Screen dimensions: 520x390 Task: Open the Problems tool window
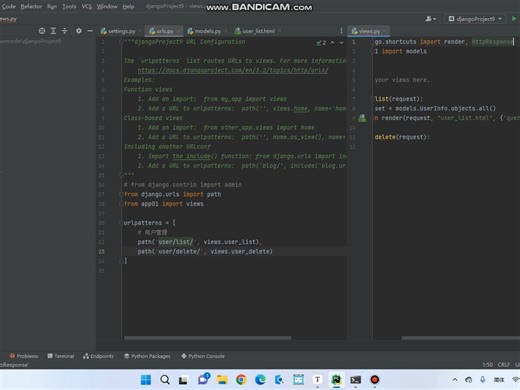click(24, 356)
